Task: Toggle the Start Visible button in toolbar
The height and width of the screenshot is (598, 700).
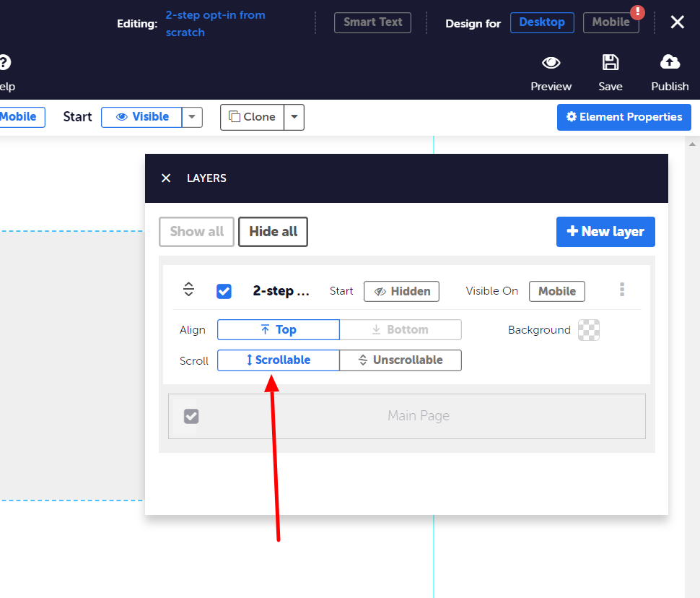Action: pos(141,117)
